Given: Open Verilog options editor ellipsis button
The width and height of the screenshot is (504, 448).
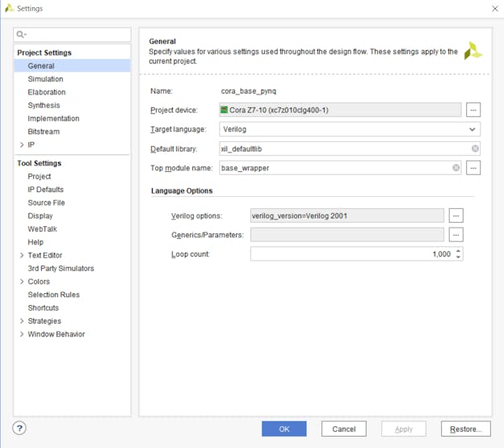Looking at the screenshot, I should (456, 216).
